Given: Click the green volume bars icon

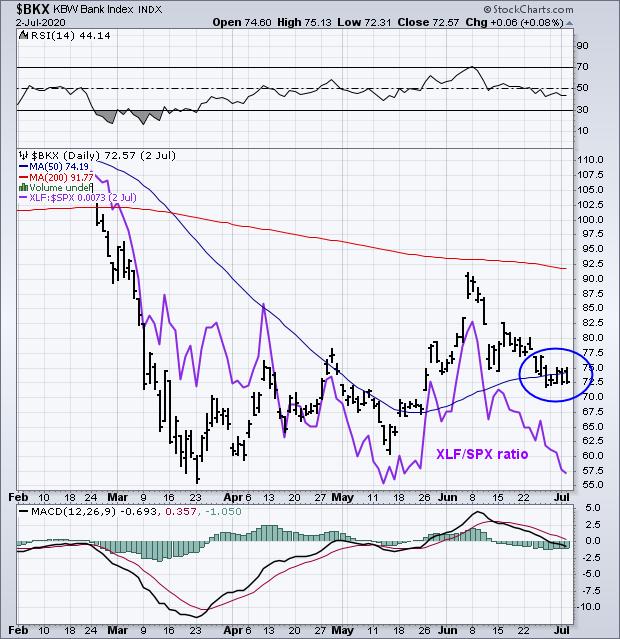Looking at the screenshot, I should point(24,188).
